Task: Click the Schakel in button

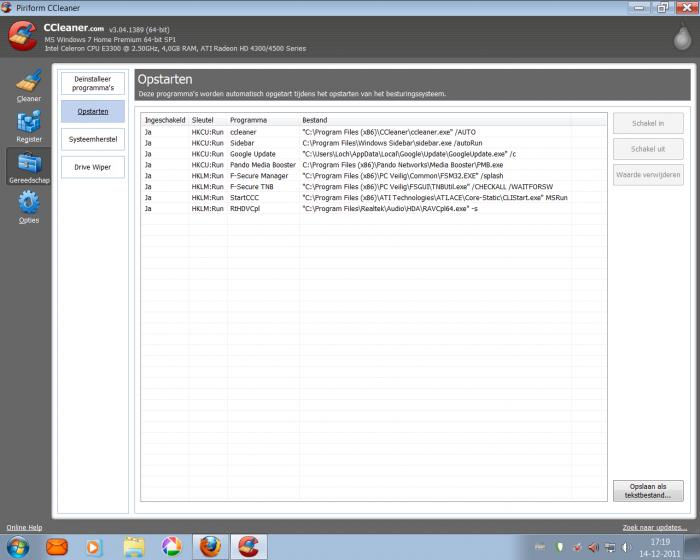Action: point(648,123)
